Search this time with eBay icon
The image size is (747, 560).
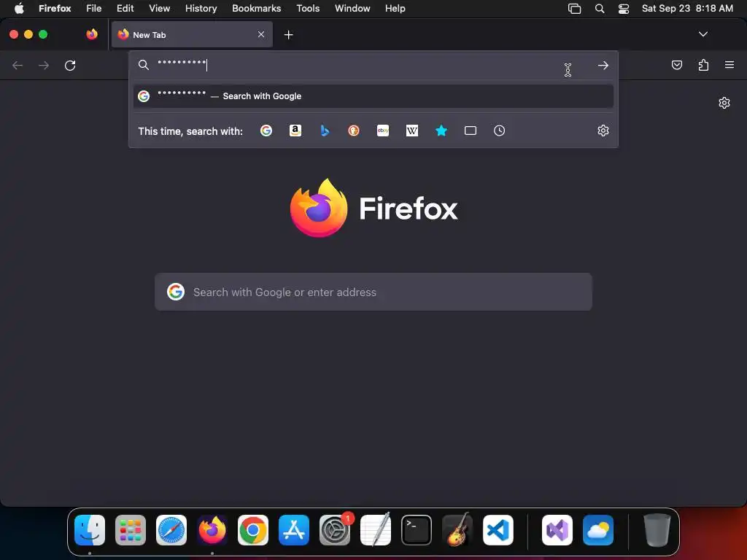pos(383,131)
